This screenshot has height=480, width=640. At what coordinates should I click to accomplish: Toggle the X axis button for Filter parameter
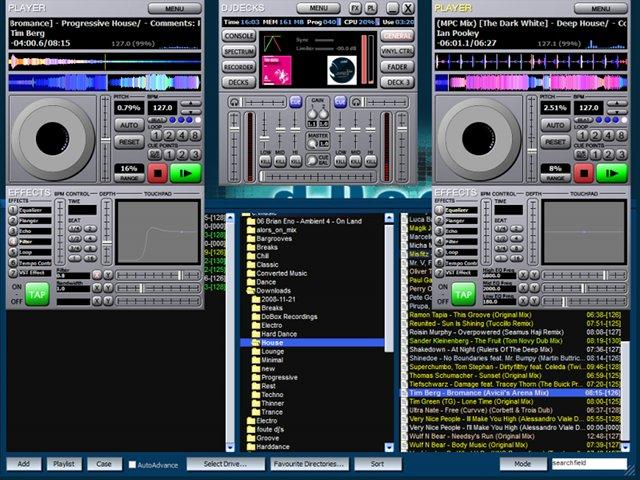[x=97, y=275]
